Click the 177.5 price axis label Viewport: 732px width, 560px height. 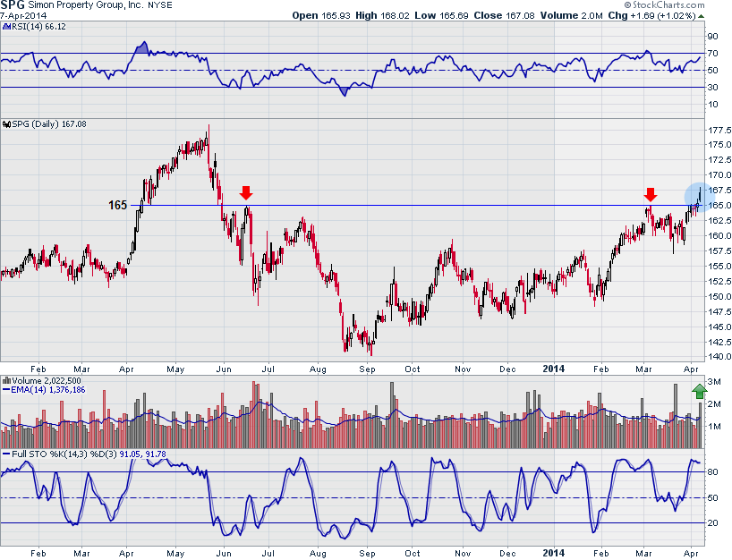719,130
